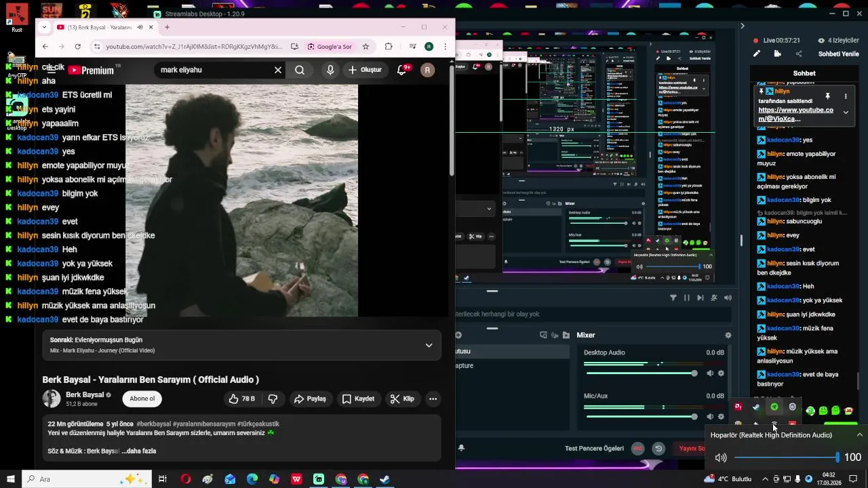Focus the Chrome address bar URL
The width and height of the screenshot is (868, 488).
coord(194,46)
